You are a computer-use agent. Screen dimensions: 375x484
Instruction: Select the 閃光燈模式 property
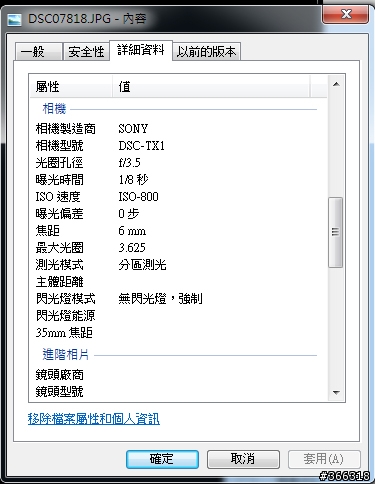[65, 299]
